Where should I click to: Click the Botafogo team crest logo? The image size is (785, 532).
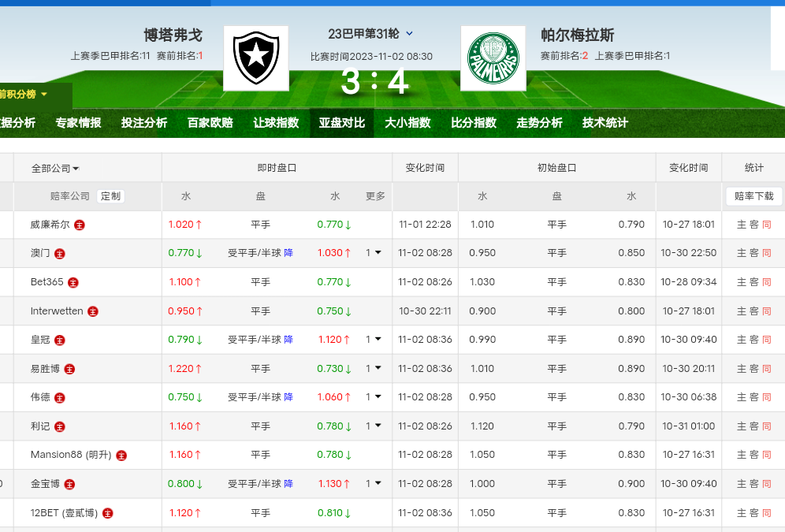tap(255, 58)
